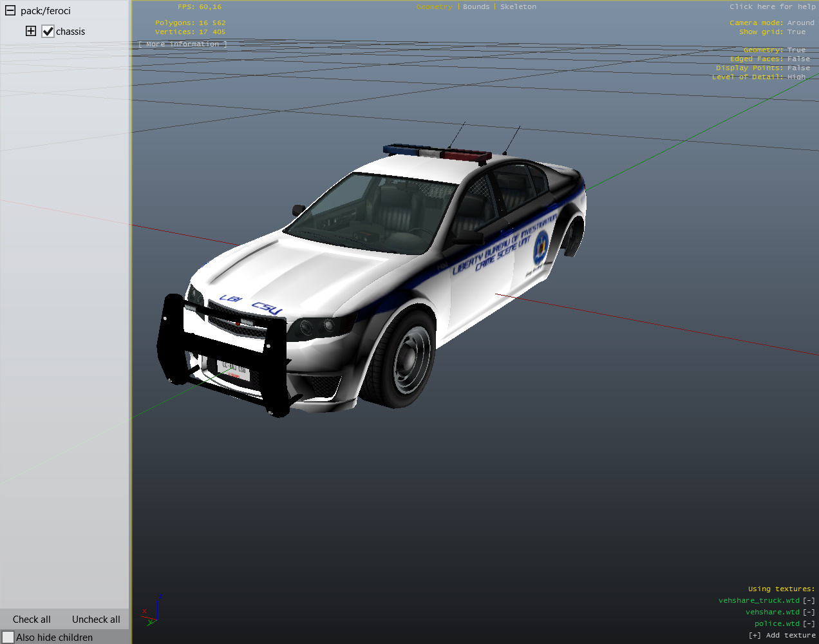The image size is (819, 644).
Task: Enable the Also hide children checkbox
Action: [x=8, y=637]
